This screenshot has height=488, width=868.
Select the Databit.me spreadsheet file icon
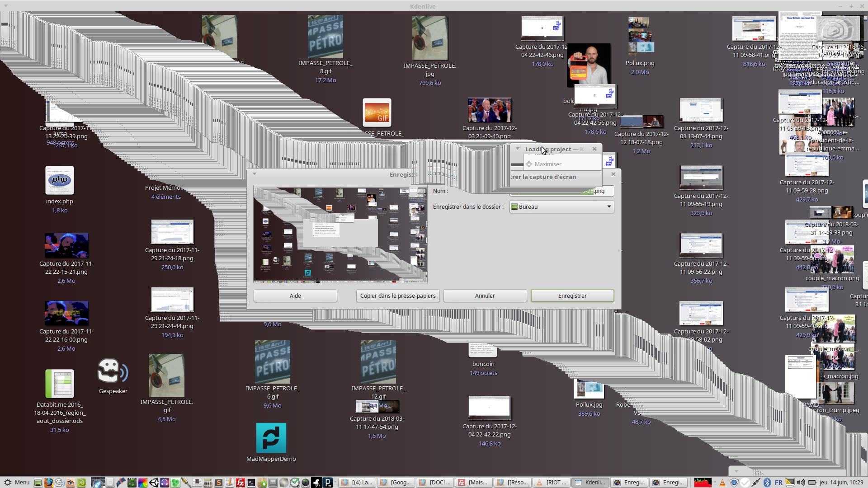tap(59, 384)
